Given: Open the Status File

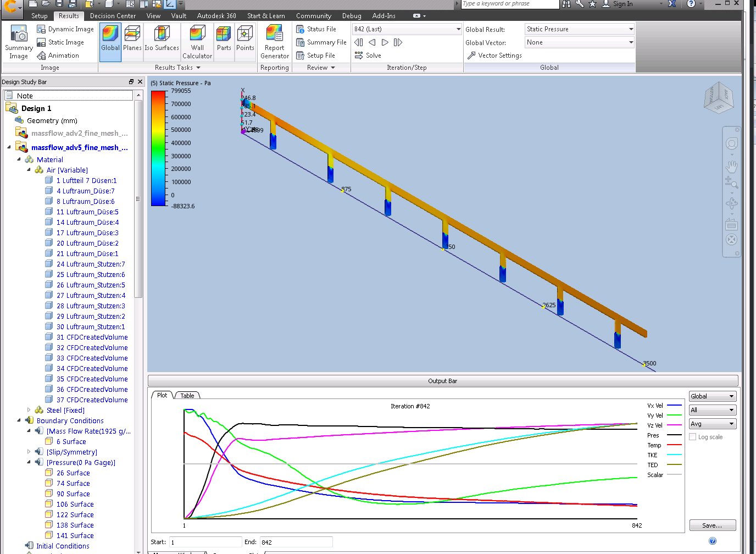Looking at the screenshot, I should pyautogui.click(x=316, y=29).
